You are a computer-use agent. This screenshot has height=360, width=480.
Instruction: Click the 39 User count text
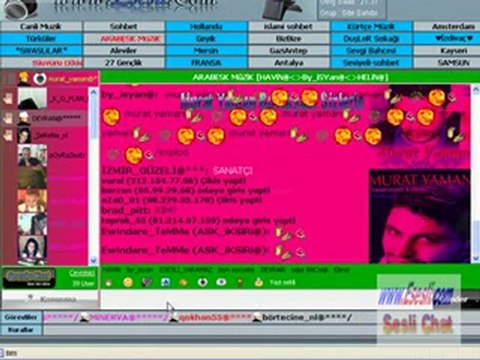pos(83,283)
